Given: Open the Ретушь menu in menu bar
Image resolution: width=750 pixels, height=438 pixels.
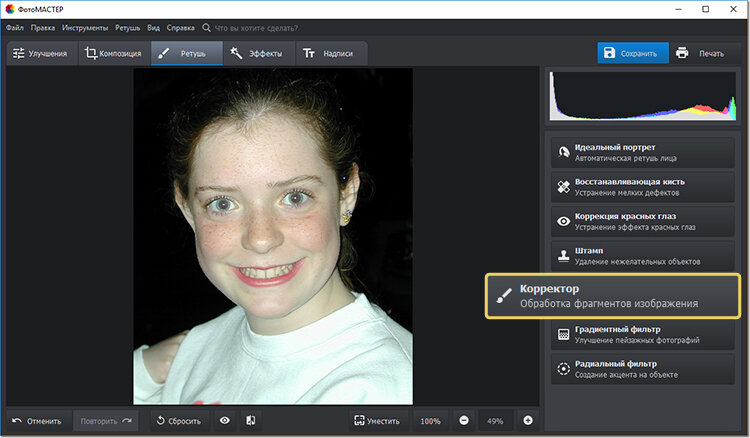Looking at the screenshot, I should [x=127, y=28].
